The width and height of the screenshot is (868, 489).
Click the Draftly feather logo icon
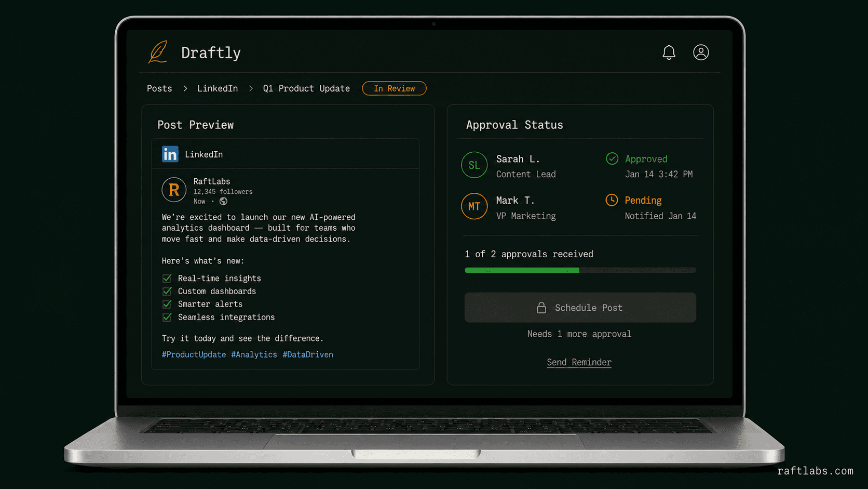pyautogui.click(x=158, y=52)
